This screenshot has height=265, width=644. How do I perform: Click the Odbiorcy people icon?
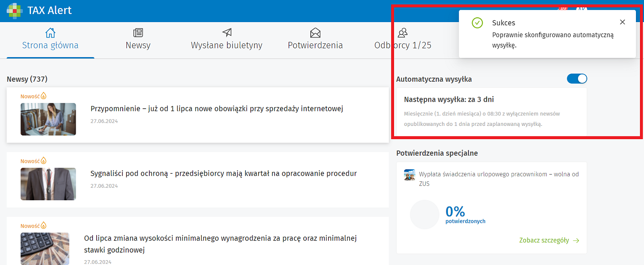(402, 33)
